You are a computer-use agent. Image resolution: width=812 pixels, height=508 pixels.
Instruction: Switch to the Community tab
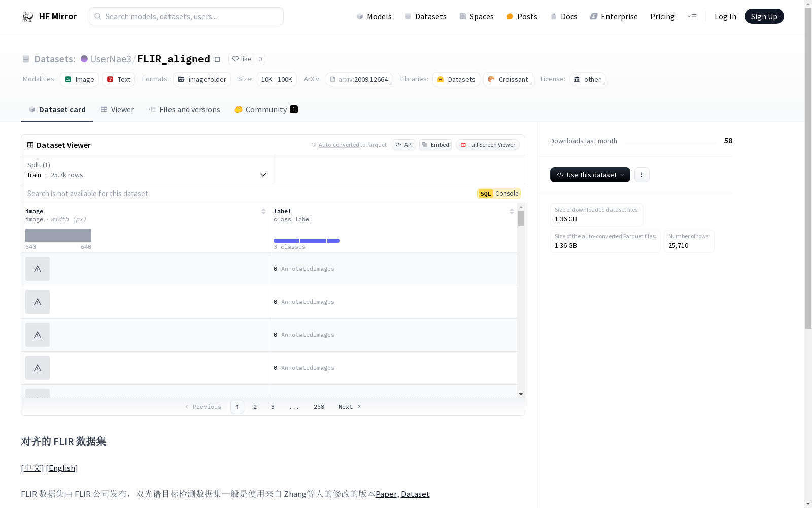tap(266, 110)
